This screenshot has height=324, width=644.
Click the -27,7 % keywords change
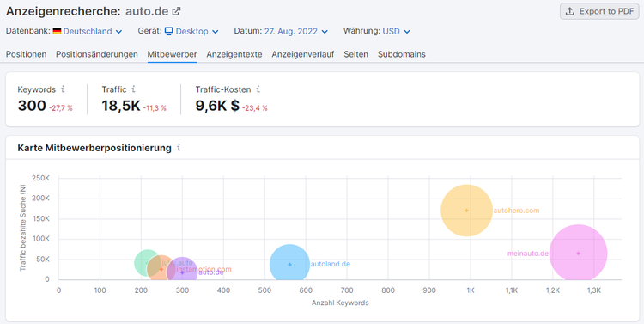61,108
